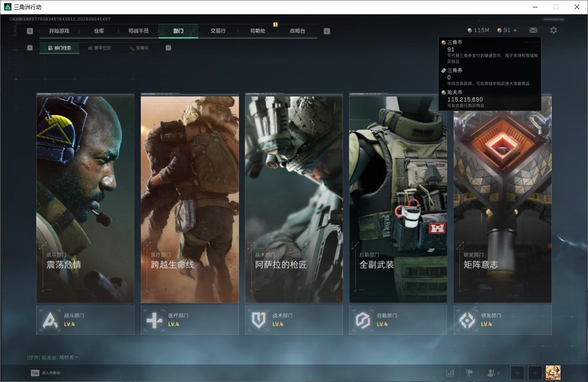588x382 pixels.
Task: Click the 三角币 heading in the tooltip
Action: [x=455, y=42]
